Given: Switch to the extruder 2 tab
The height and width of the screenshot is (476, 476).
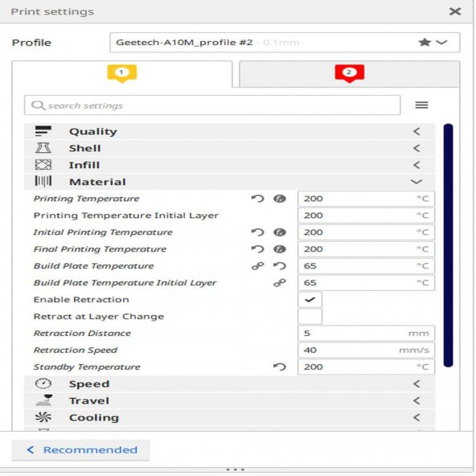Looking at the screenshot, I should click(x=350, y=74).
